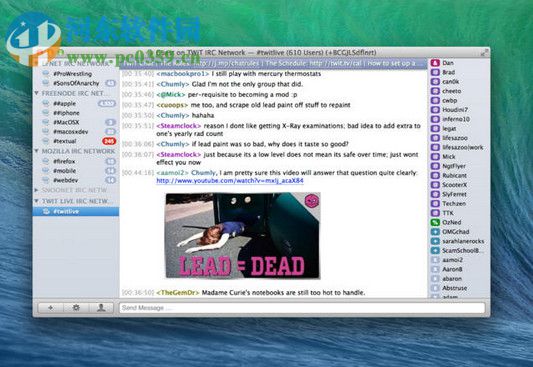Collapse the MOZILLA IRC NETWORK group

[x=36, y=151]
